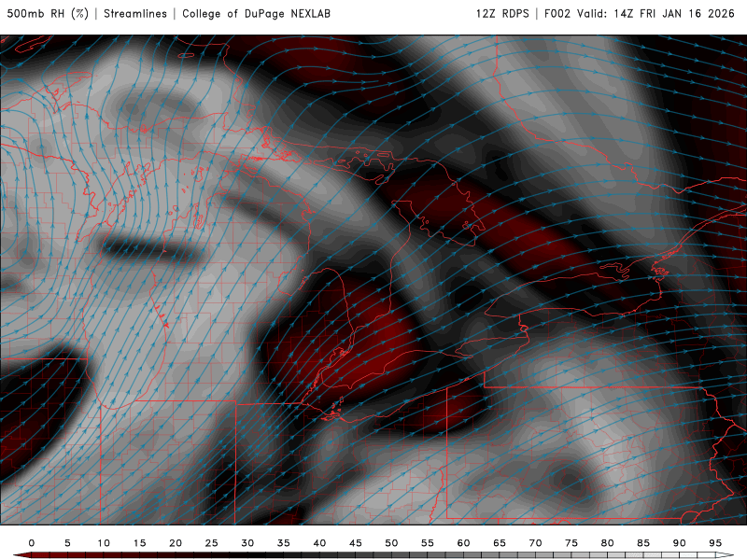
Task: Click the white high-humidity end of colorbar
Action: tap(725, 555)
